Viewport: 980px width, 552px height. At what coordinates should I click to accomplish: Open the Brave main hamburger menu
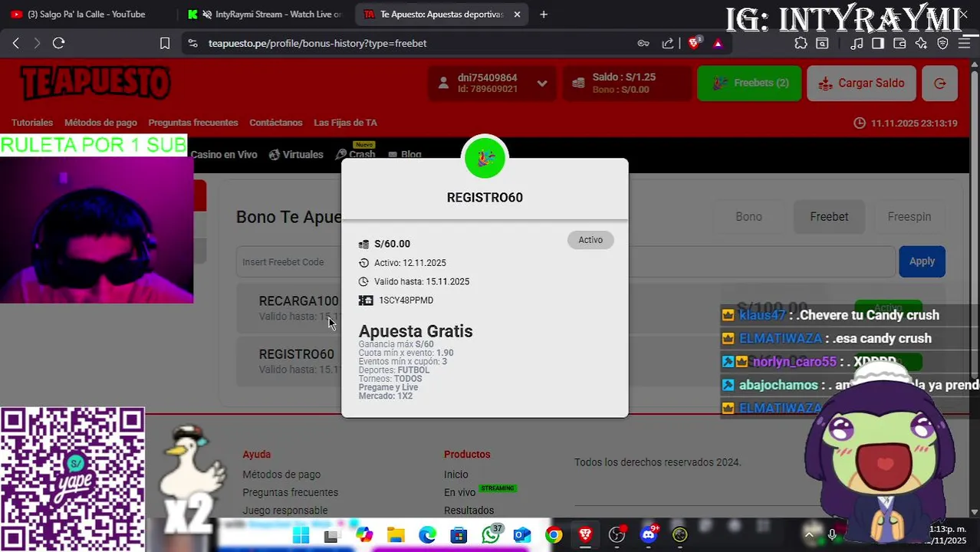point(964,44)
